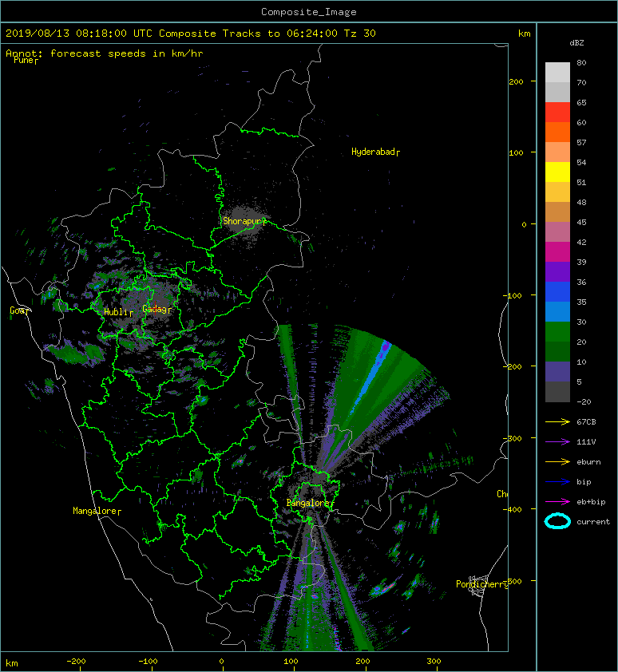Click the blue bip arrow legend icon

pyautogui.click(x=557, y=482)
